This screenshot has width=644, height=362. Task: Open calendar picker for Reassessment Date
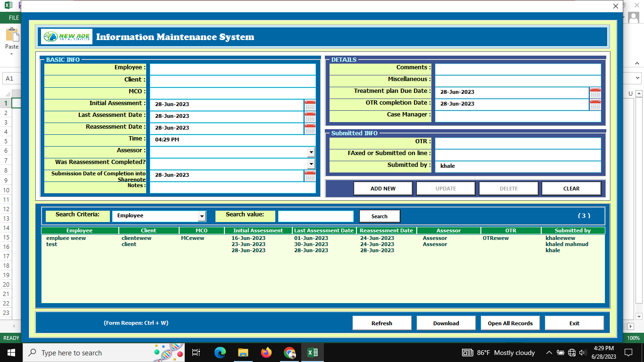pyautogui.click(x=310, y=128)
